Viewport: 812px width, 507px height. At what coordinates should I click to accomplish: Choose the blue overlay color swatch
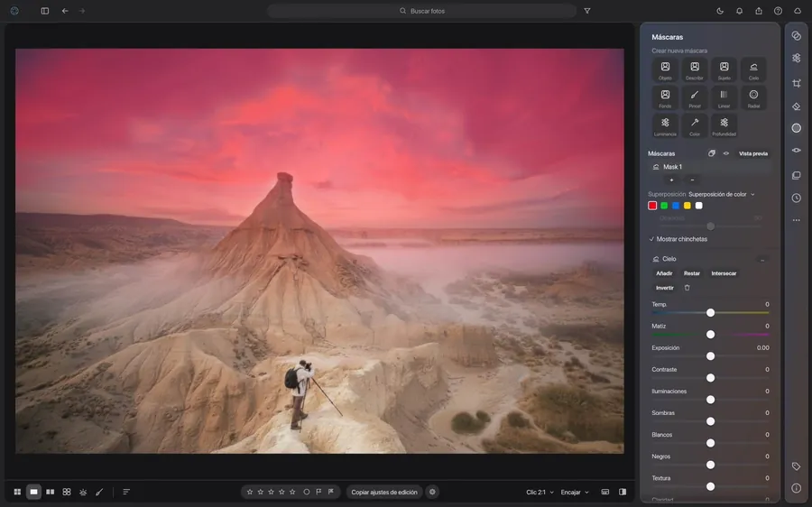tap(676, 206)
